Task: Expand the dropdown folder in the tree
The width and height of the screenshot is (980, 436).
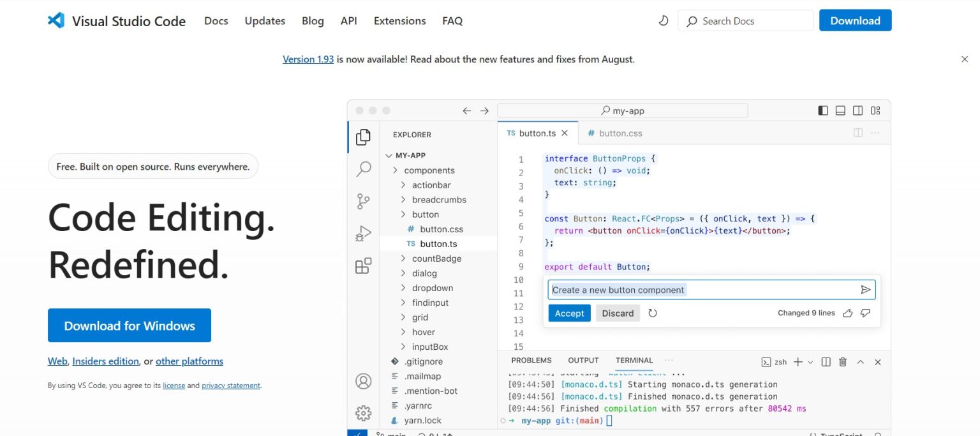Action: (432, 288)
